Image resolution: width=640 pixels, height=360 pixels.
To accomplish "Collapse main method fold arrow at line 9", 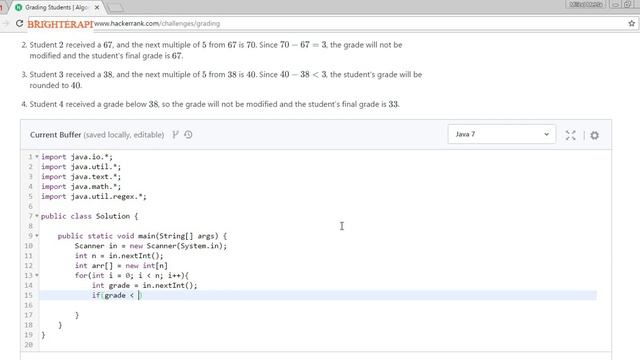I will 37,236.
